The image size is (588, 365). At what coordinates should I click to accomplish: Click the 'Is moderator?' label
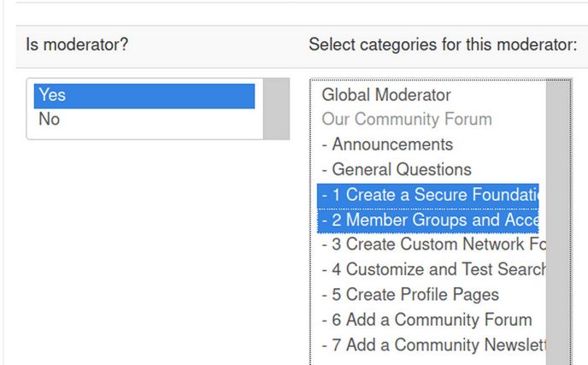click(78, 44)
